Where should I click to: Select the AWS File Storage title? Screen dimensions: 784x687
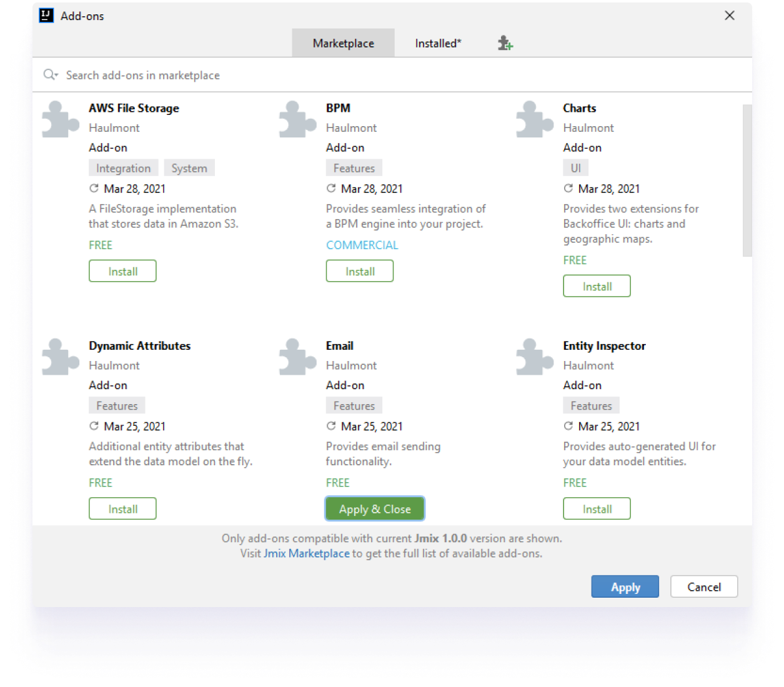click(x=134, y=108)
